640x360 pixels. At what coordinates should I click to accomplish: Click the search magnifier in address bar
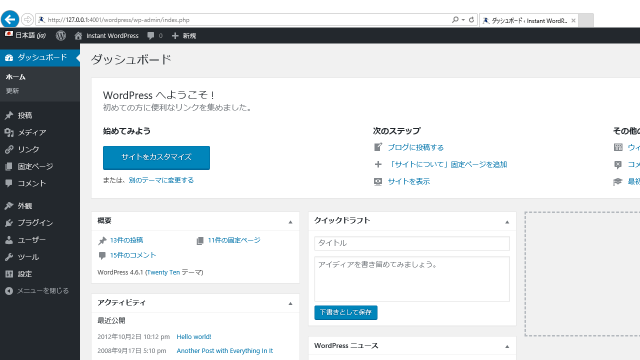point(455,20)
